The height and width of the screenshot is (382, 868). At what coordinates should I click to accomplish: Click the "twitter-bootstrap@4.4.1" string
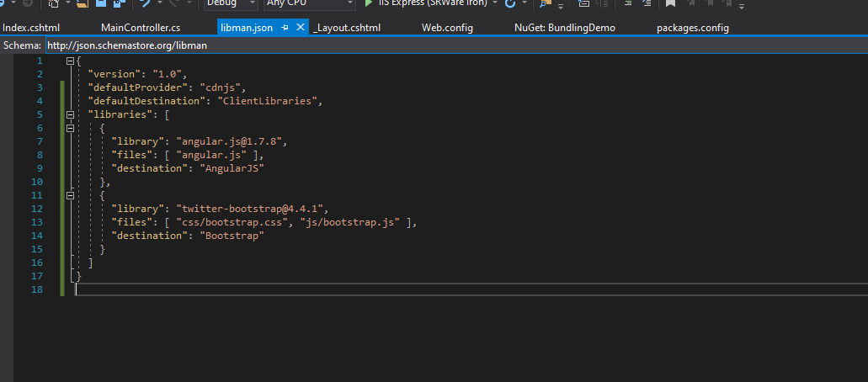249,209
